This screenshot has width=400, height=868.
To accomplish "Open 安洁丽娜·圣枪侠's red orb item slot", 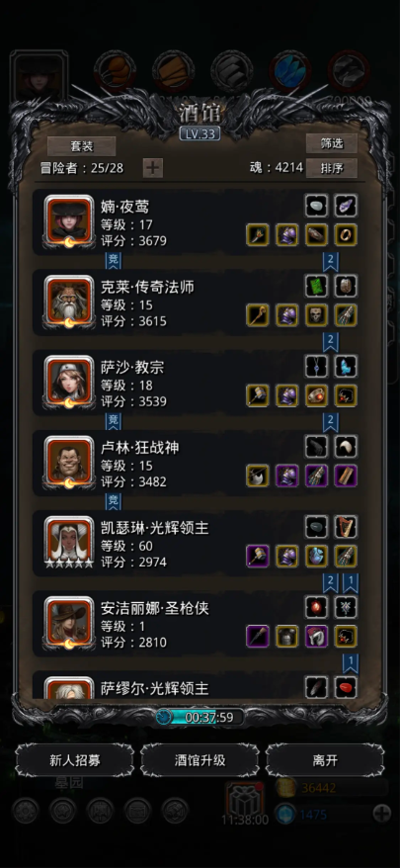I will [x=316, y=607].
